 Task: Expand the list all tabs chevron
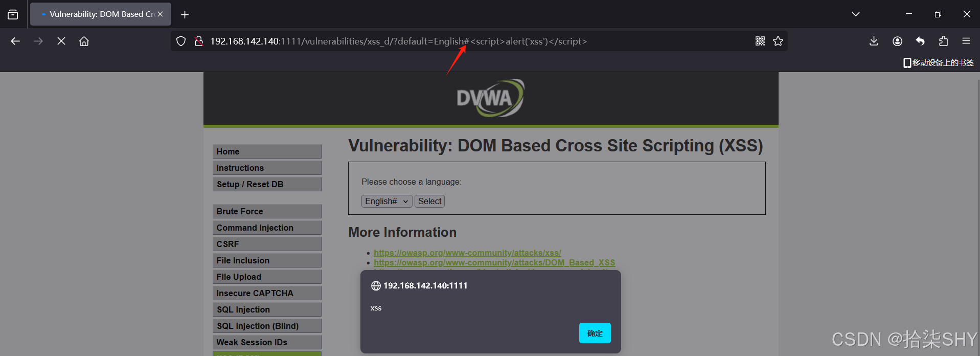(856, 14)
